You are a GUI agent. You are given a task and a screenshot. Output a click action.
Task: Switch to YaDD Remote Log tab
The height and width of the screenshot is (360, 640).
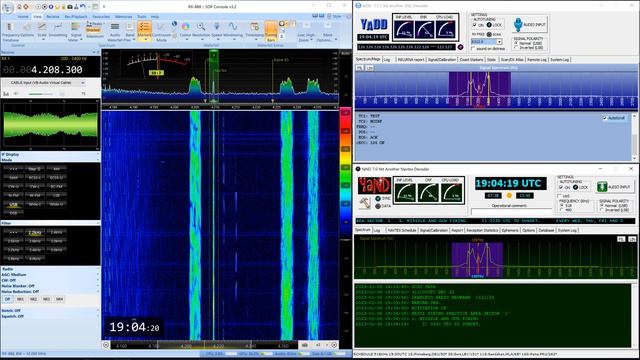(x=536, y=60)
